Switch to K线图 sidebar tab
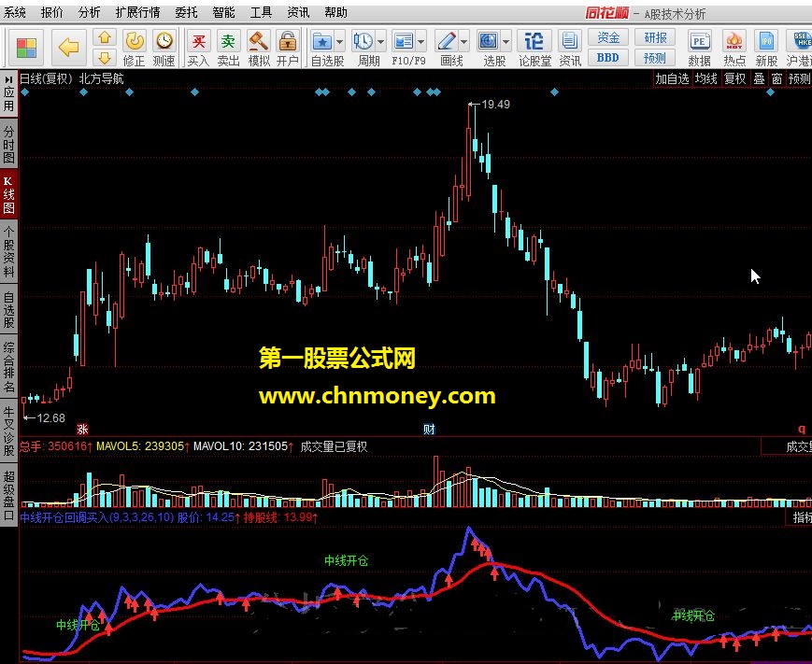Viewport: 812px width, 664px height. point(8,194)
